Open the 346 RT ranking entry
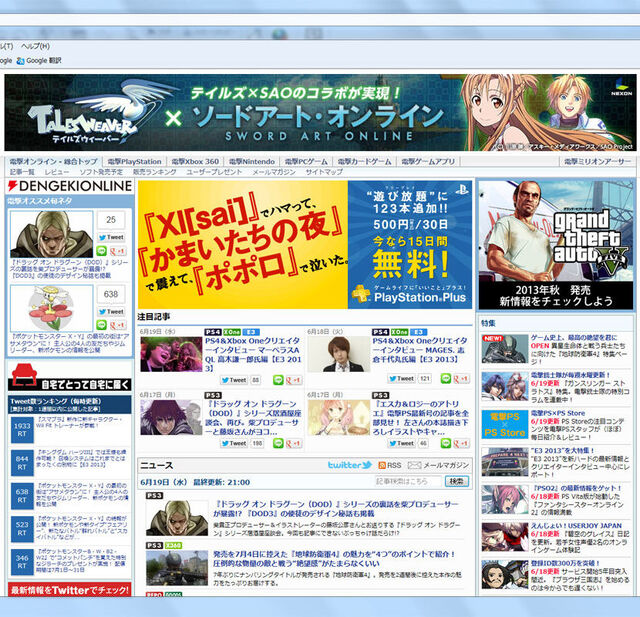The image size is (640, 617). click(x=69, y=562)
